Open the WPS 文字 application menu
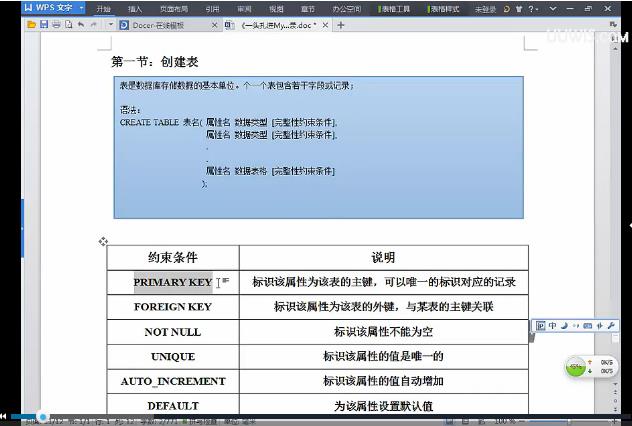 [x=53, y=8]
